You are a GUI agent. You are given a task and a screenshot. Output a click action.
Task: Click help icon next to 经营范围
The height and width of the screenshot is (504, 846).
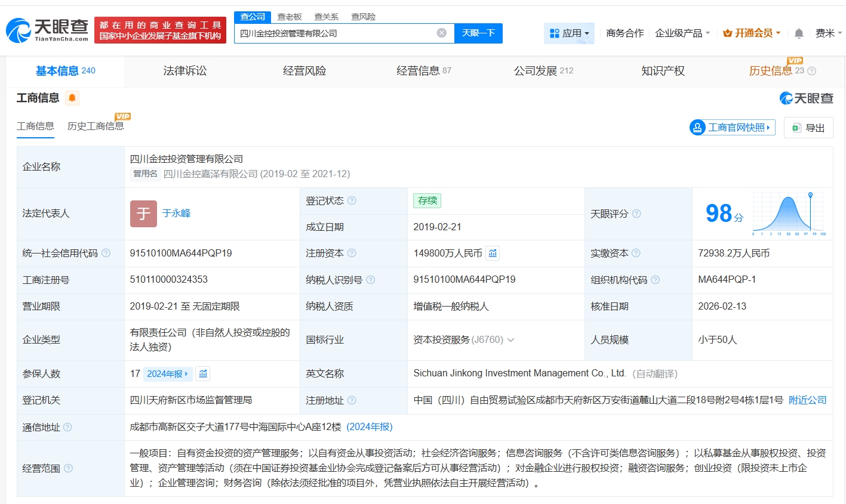click(69, 468)
